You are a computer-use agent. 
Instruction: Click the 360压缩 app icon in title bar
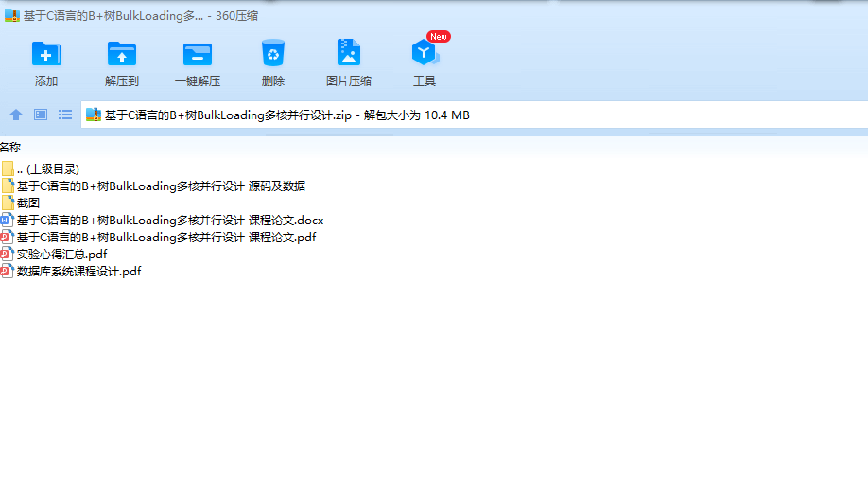click(11, 15)
